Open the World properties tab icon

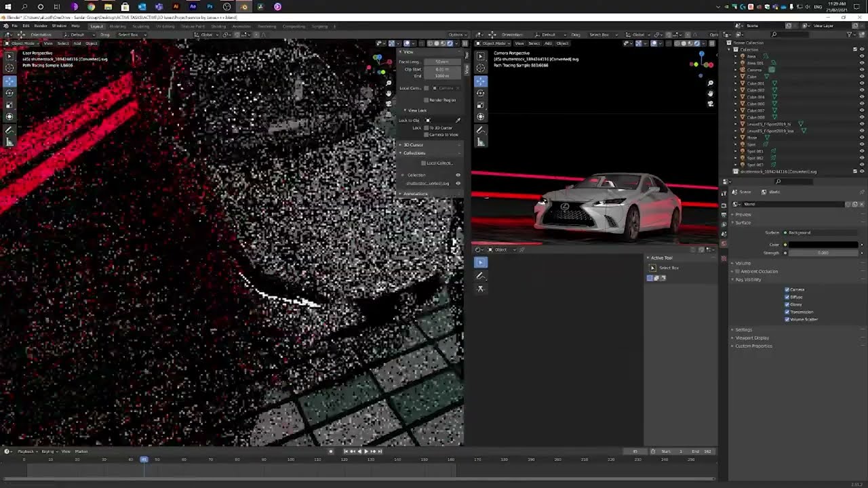724,243
